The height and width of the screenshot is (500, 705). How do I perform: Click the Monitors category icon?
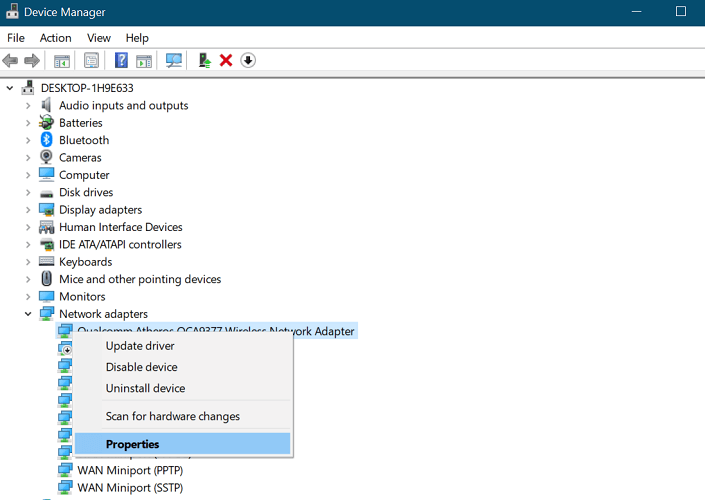point(46,296)
